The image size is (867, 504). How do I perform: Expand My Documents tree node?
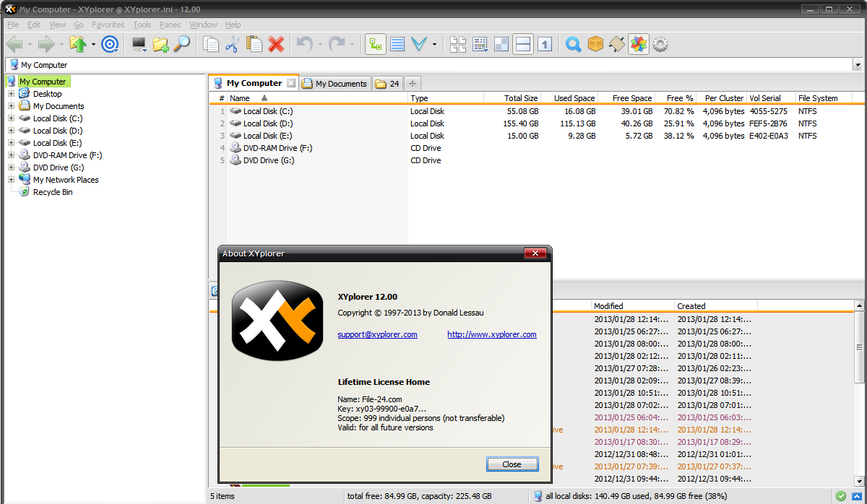[x=11, y=106]
